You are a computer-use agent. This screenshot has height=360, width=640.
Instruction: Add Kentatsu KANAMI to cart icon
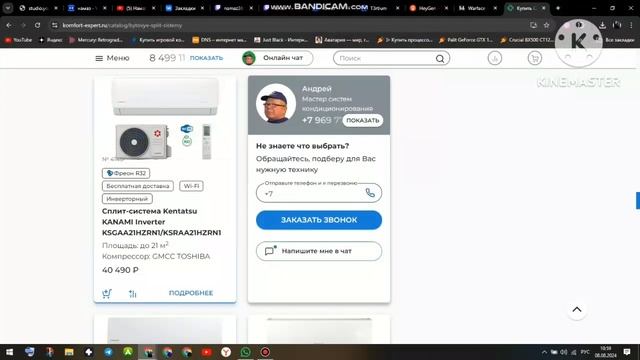(x=107, y=293)
